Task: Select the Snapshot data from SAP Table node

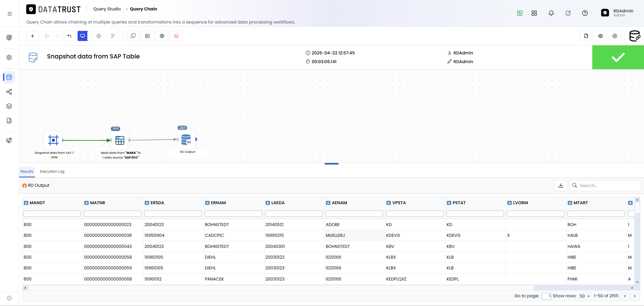Action: coord(53,140)
